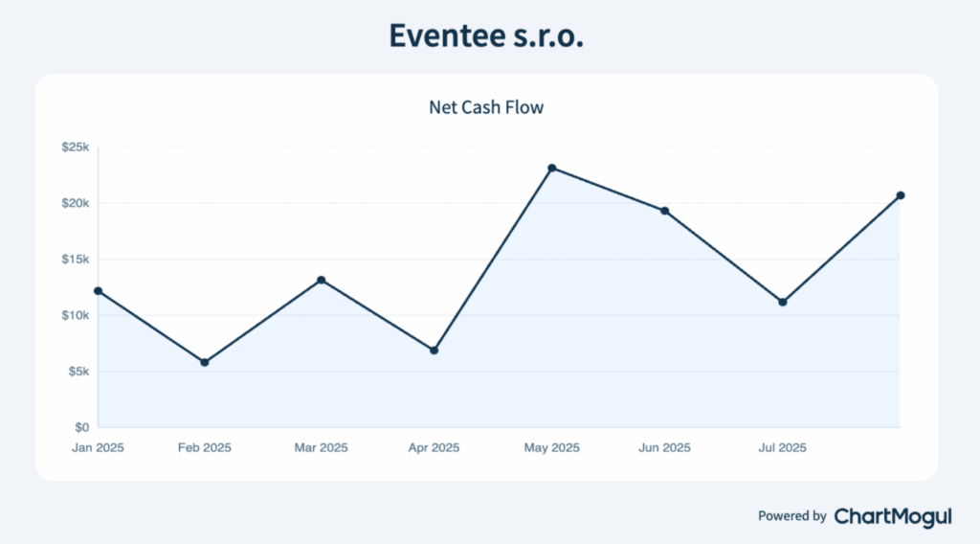Open the ChartMogul logo link

click(x=893, y=516)
